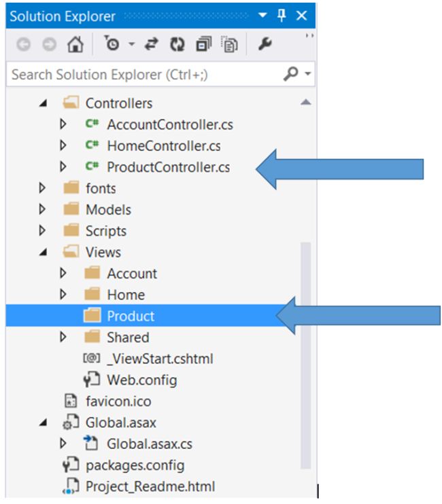Viewport: 442px width, 504px height.
Task: Select AccountController.cs file
Action: [x=170, y=125]
